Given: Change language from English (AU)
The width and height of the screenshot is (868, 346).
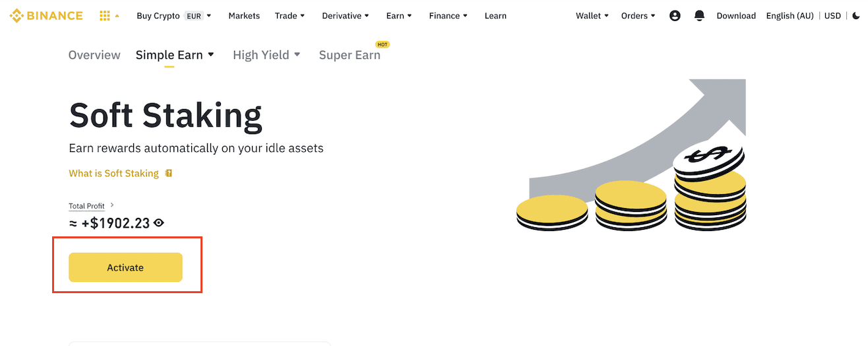Looking at the screenshot, I should pyautogui.click(x=790, y=16).
